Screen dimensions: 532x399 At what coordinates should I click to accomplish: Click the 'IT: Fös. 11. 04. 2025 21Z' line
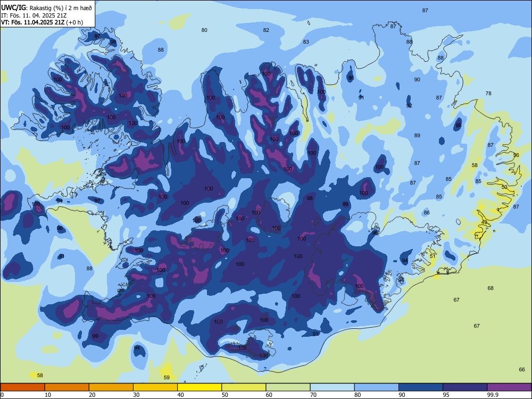(34, 15)
